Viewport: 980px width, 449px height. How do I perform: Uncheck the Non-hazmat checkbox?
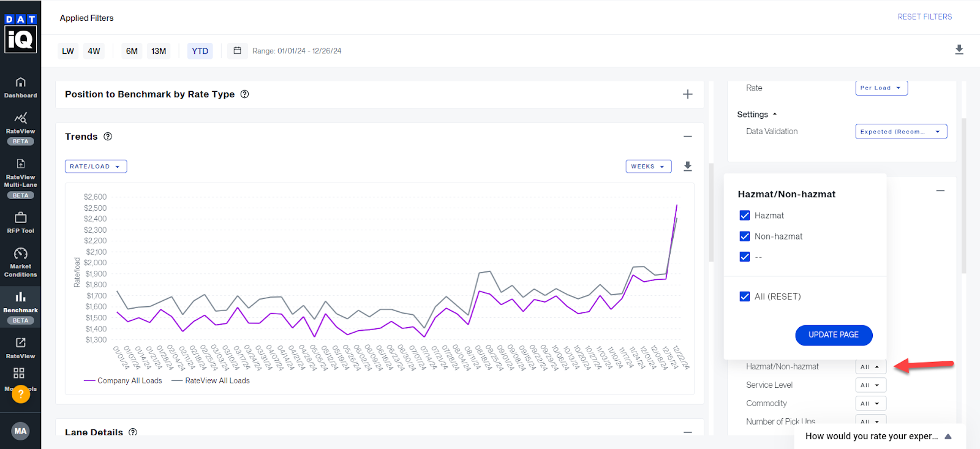pos(745,236)
